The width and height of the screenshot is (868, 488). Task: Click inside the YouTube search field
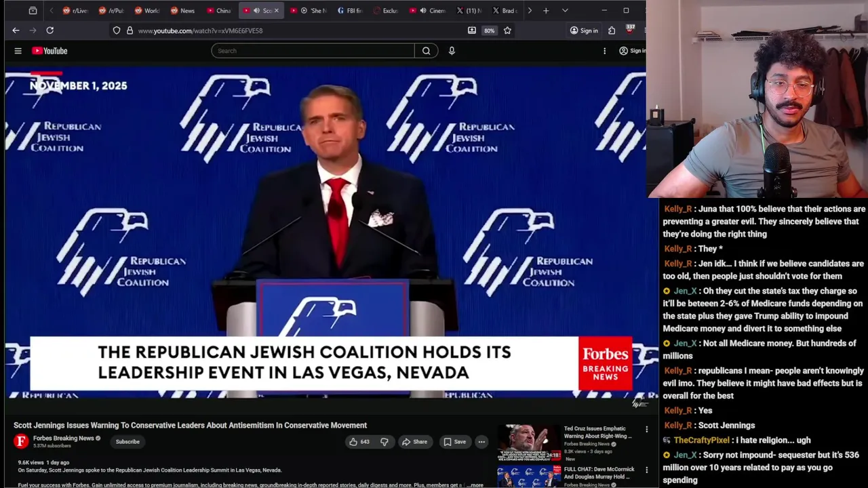pyautogui.click(x=313, y=51)
